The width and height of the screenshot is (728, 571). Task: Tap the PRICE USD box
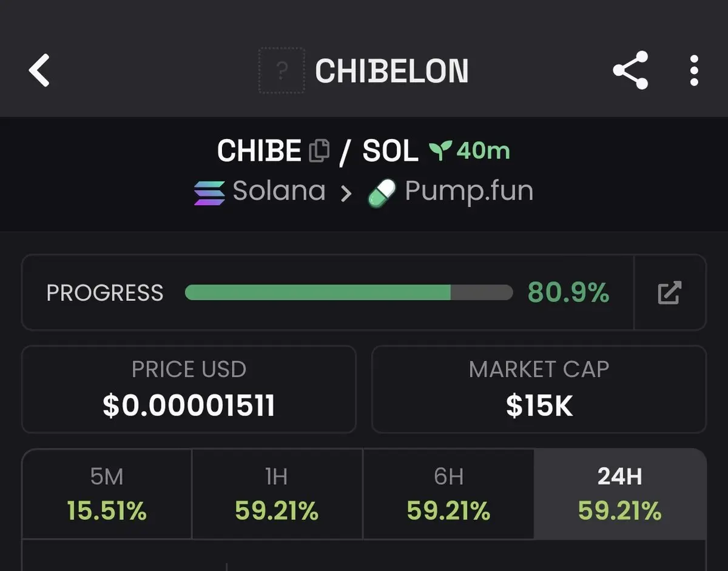click(x=189, y=389)
